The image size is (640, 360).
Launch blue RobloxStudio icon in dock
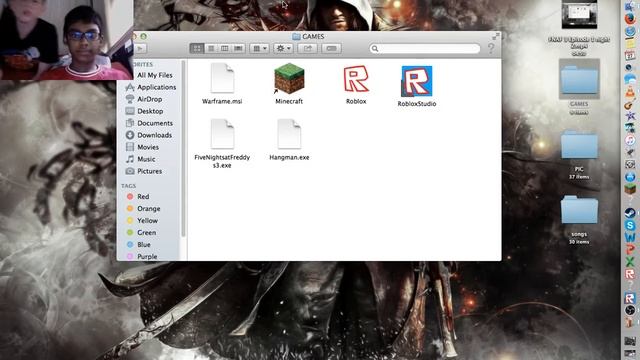tap(630, 298)
